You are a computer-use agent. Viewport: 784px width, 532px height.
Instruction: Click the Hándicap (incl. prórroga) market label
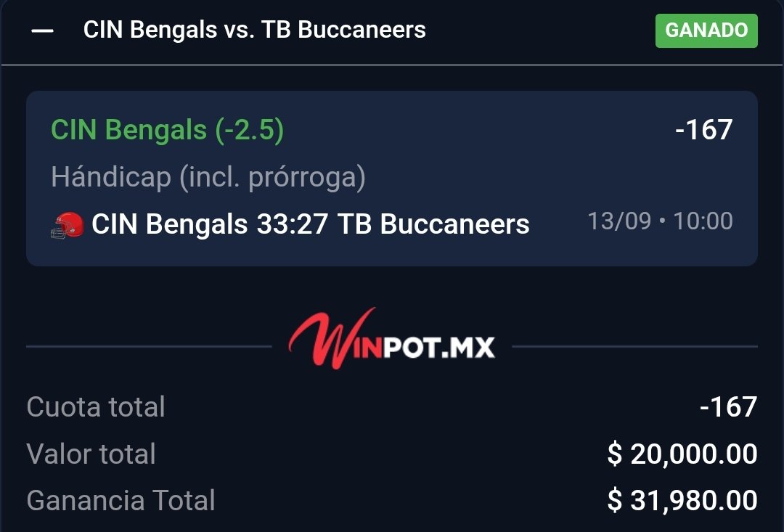[208, 178]
